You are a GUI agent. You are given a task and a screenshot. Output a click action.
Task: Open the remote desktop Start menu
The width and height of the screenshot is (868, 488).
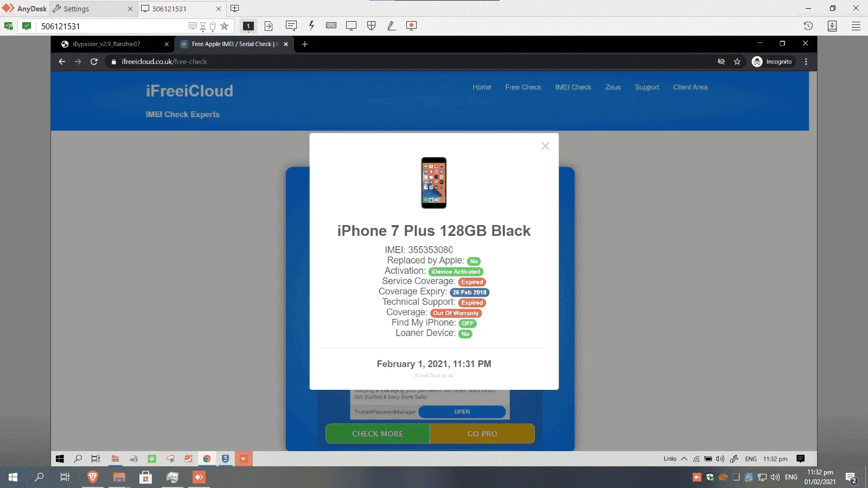click(60, 459)
